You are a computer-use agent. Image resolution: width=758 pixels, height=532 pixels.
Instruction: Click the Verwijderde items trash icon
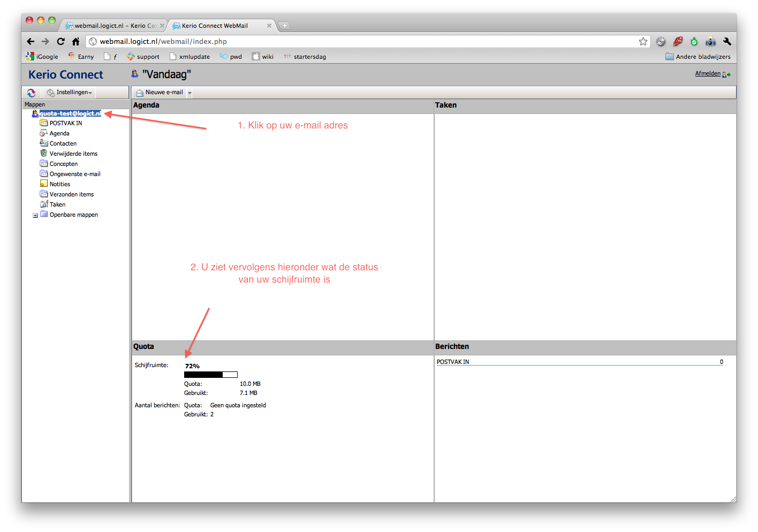click(44, 153)
